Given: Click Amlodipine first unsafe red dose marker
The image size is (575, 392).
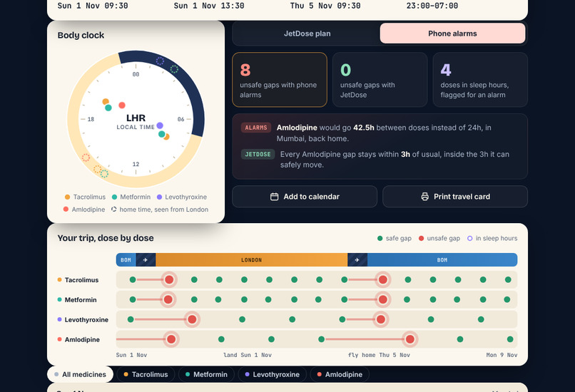Looking at the screenshot, I should click(171, 339).
